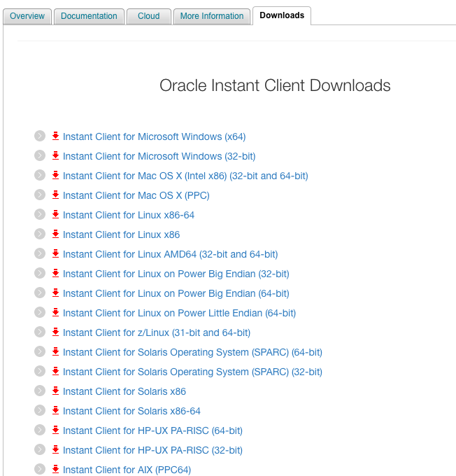Open Solaris Operating System (SPARC) (32-bit) link

192,372
